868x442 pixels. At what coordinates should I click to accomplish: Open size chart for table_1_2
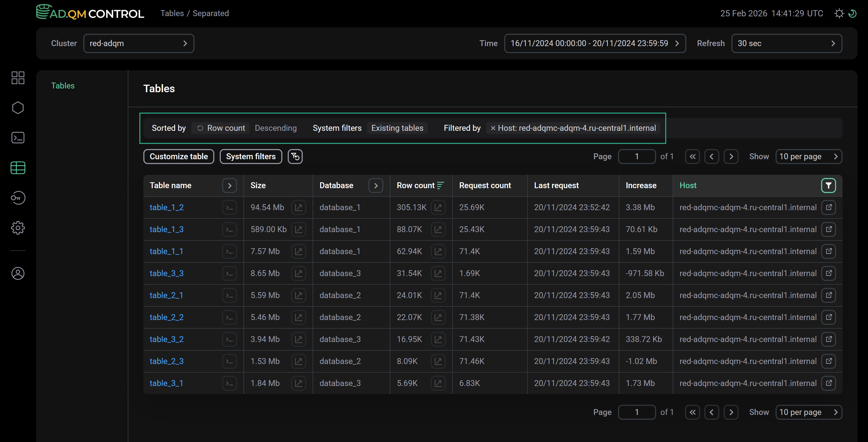[298, 207]
